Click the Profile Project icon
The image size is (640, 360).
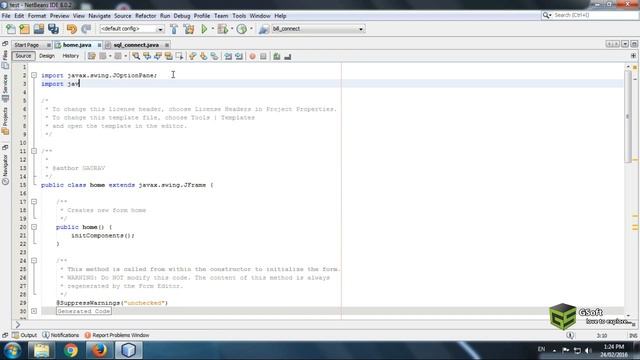point(242,29)
